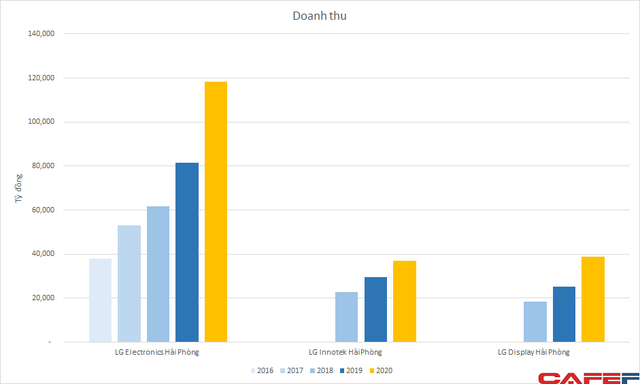Screen dimensions: 640x384
Task: Click the LG Display 2019 dark blue bar
Action: [564, 314]
